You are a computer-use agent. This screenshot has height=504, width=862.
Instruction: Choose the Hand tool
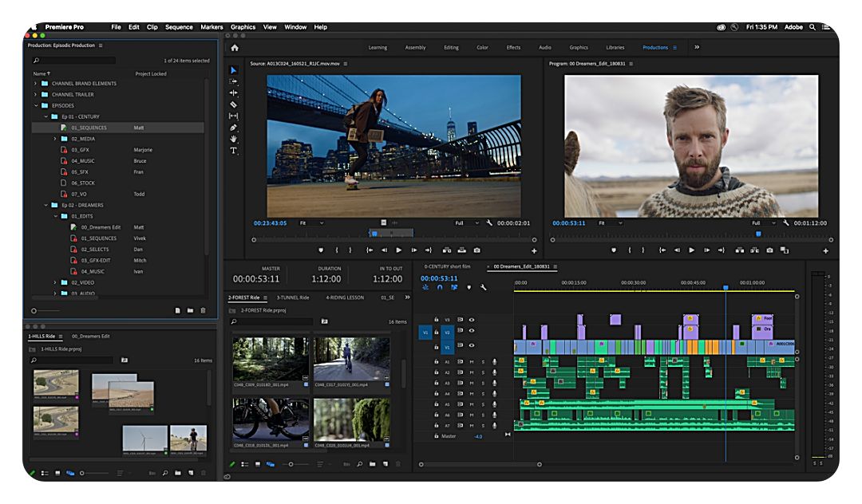(234, 139)
